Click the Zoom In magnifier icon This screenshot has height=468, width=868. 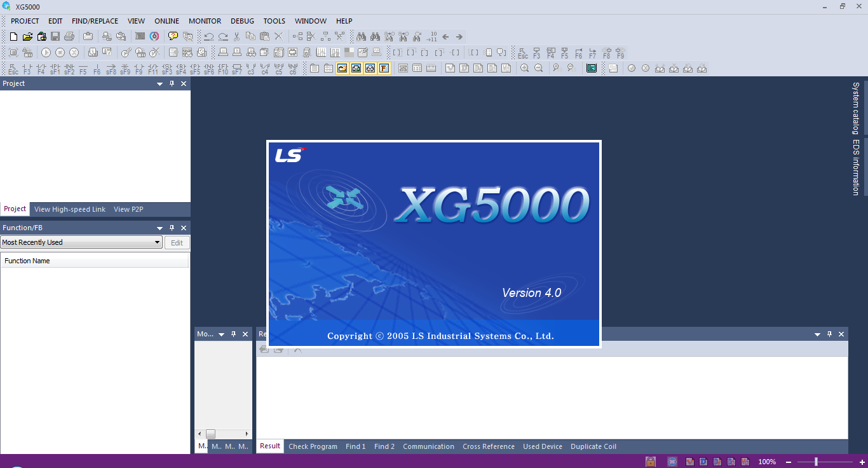(524, 68)
